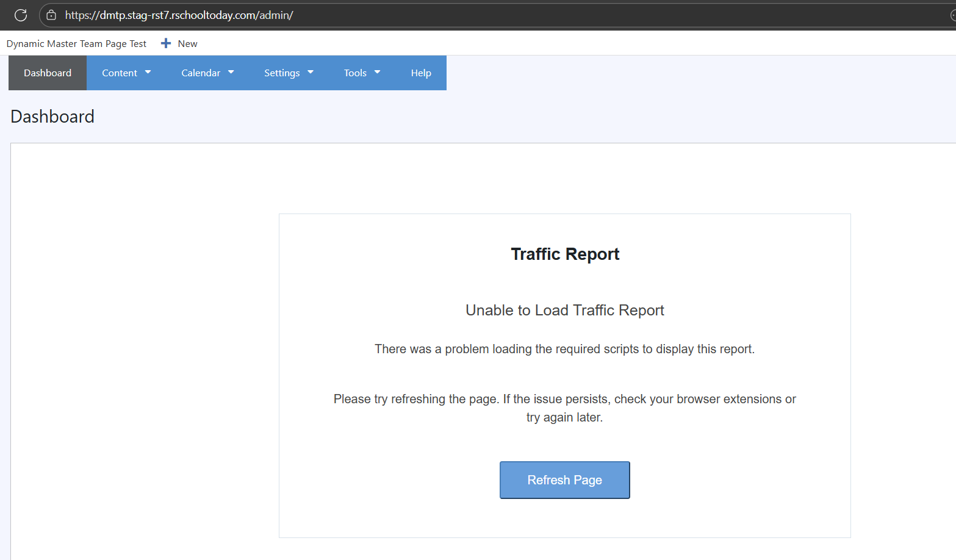The image size is (956, 560).
Task: Click the browser reload icon
Action: click(x=21, y=15)
